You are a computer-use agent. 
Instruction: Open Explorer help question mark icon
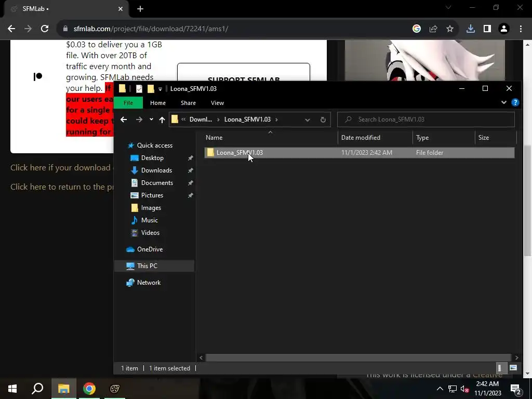tap(515, 102)
